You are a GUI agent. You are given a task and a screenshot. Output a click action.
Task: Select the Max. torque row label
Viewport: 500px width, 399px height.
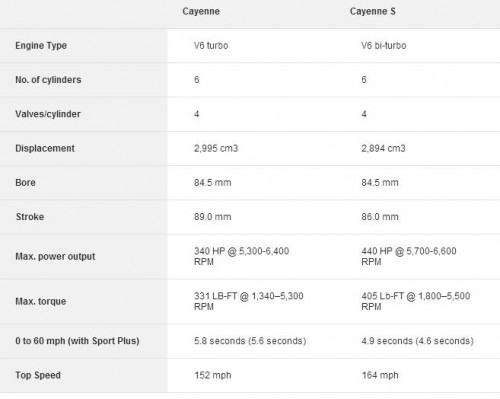(41, 301)
